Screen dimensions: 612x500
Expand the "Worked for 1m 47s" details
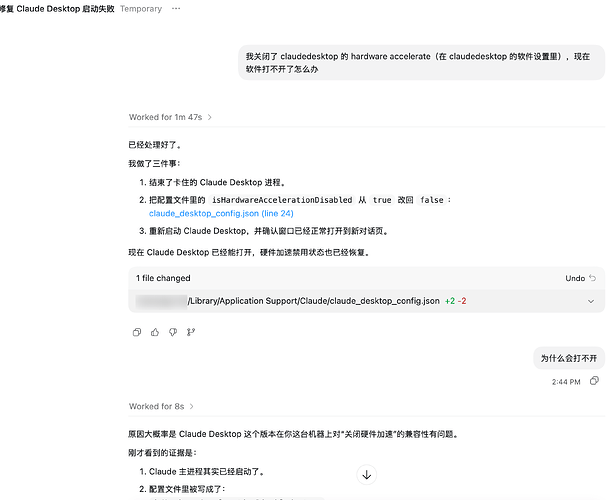click(170, 117)
